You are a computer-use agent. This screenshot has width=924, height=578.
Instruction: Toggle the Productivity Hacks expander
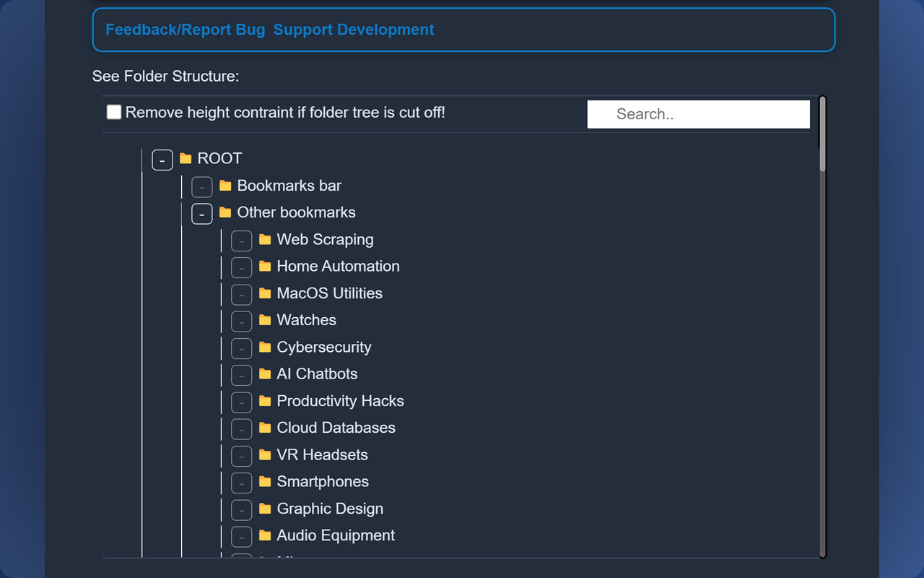[242, 402]
